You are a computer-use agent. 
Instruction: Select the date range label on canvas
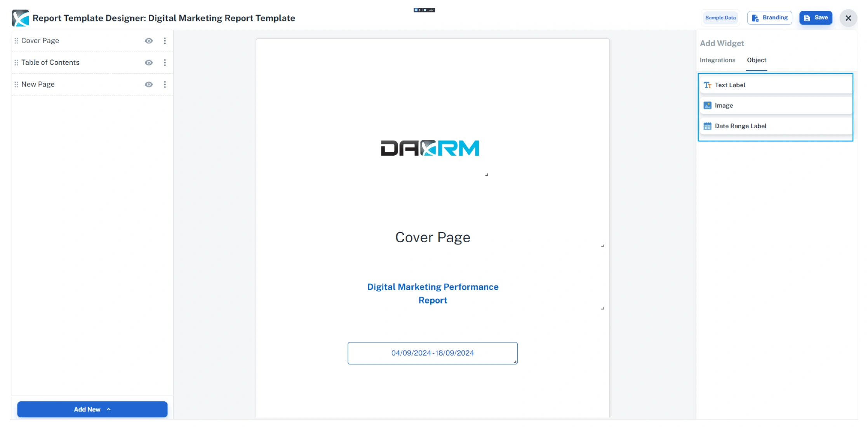tap(433, 353)
